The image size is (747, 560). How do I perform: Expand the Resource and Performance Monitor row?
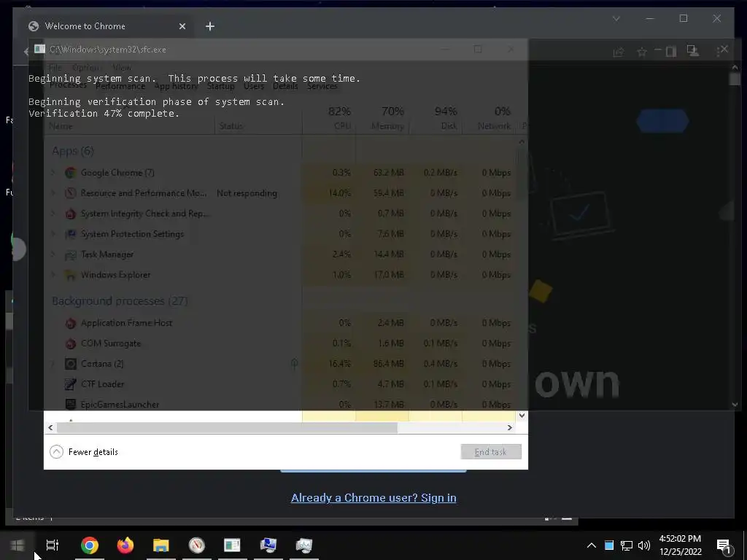pos(53,193)
